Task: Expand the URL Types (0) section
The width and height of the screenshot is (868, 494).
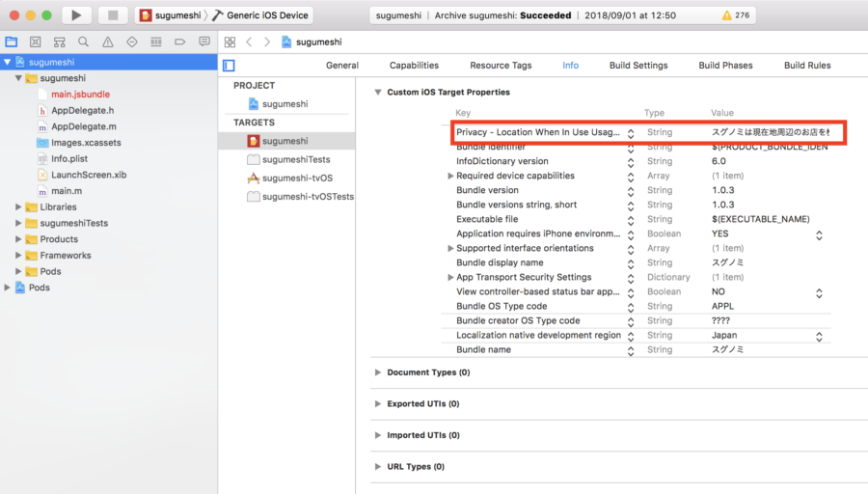Action: tap(377, 466)
